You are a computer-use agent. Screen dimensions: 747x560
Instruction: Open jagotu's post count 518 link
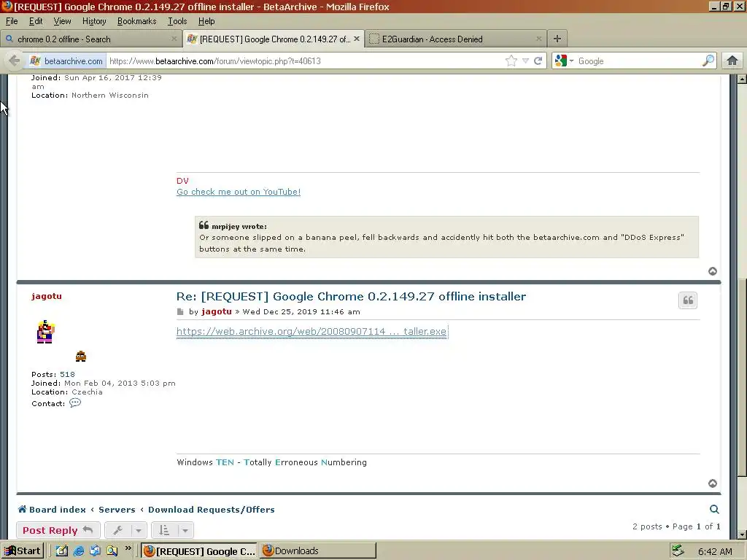click(x=67, y=374)
